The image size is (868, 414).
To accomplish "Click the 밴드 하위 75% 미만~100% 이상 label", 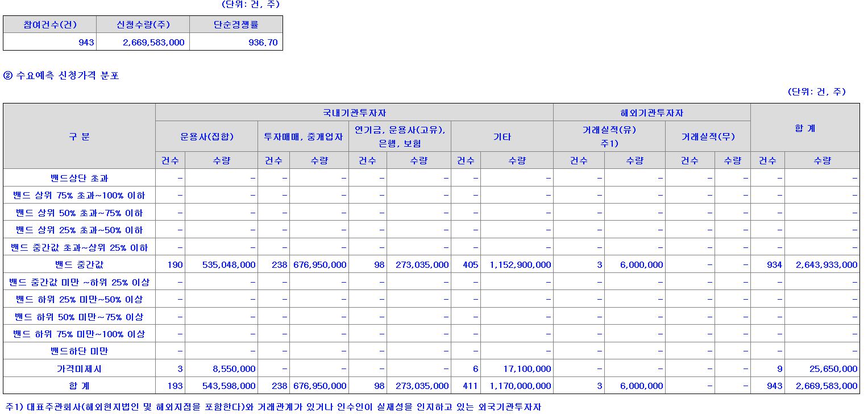I will [79, 334].
